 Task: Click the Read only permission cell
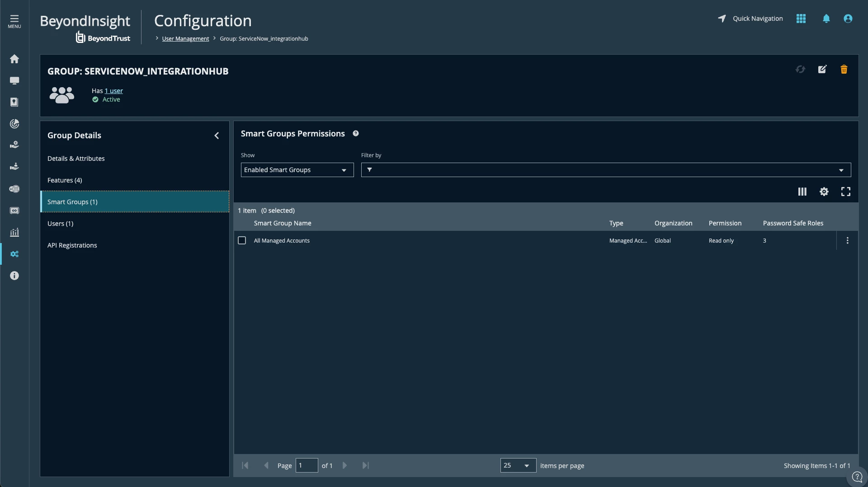click(x=721, y=241)
